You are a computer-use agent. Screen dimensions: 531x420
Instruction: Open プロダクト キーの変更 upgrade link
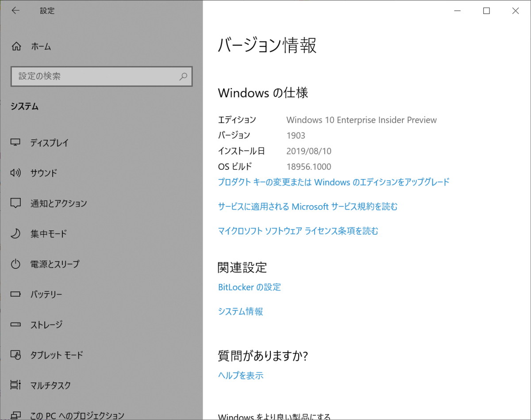pyautogui.click(x=334, y=182)
